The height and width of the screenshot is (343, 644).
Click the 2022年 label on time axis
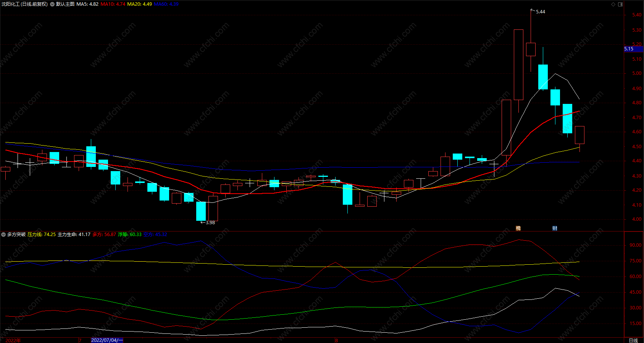(13, 340)
